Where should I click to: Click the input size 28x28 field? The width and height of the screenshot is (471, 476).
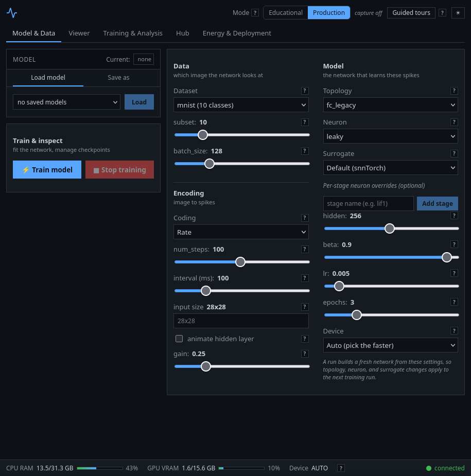pos(241,321)
